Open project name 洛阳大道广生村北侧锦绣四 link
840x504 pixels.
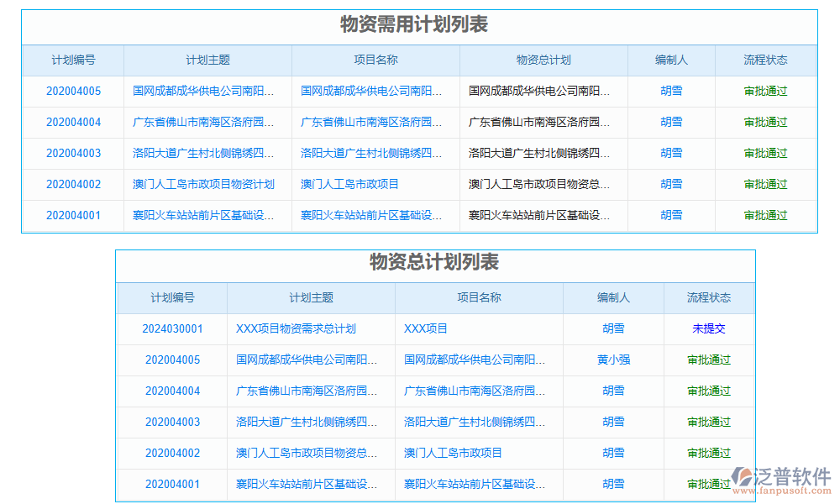(370, 153)
